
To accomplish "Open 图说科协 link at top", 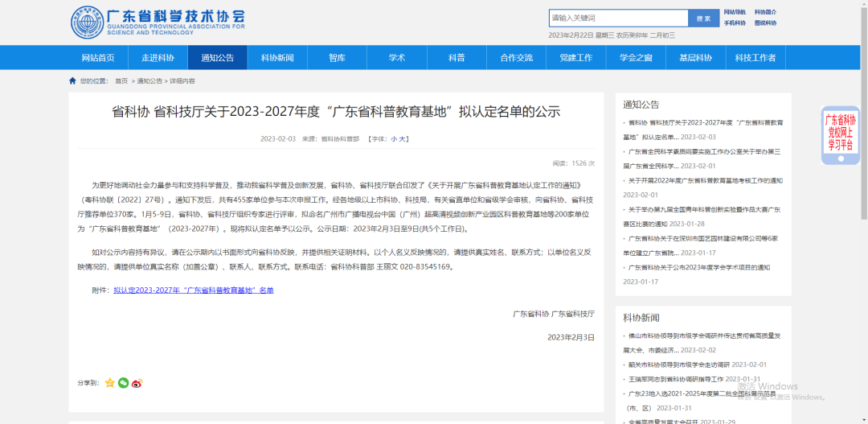I will pos(765,23).
